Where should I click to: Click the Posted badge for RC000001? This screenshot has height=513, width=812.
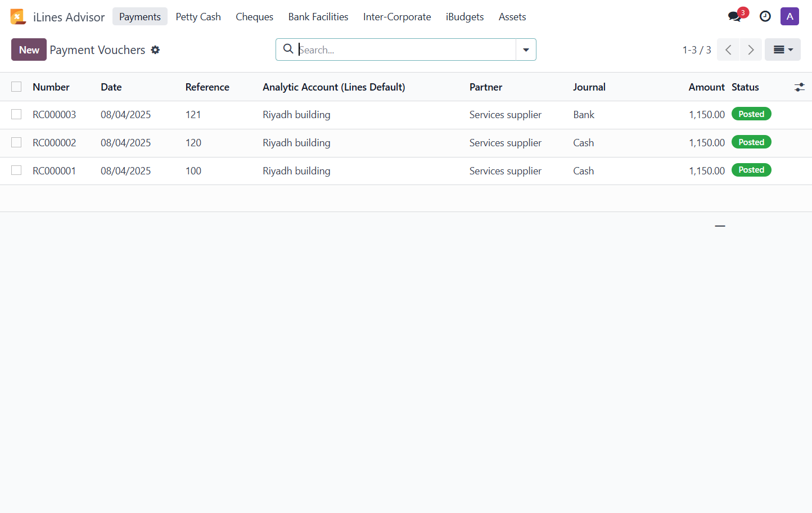click(x=751, y=170)
